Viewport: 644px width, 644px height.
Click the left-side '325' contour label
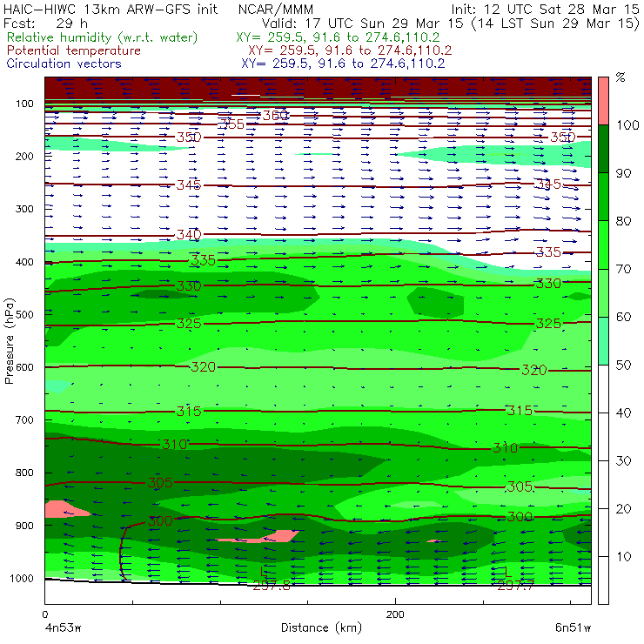(x=189, y=324)
